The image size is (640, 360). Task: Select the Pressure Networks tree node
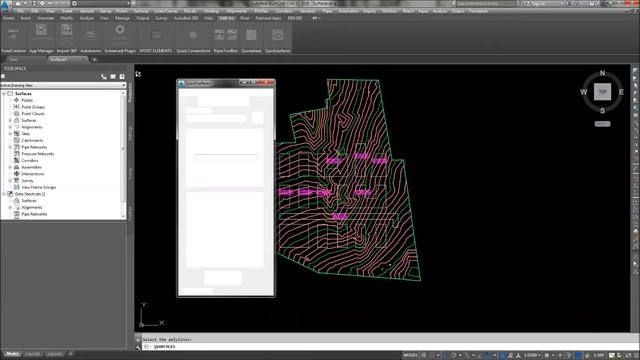pos(38,154)
